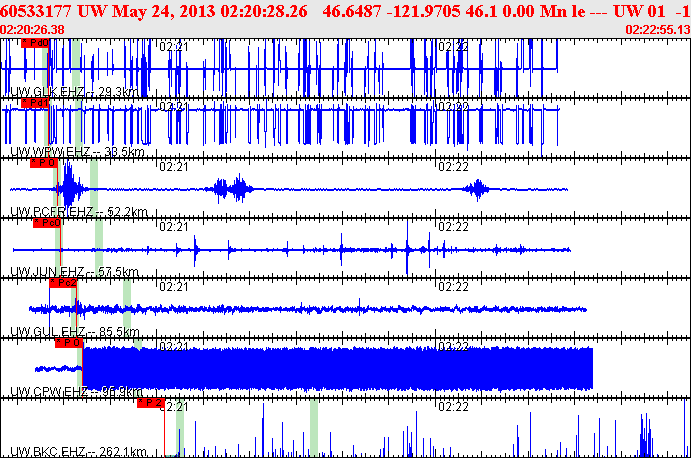
Task: Click the red P pick flag on GUL trace
Action: (62, 283)
